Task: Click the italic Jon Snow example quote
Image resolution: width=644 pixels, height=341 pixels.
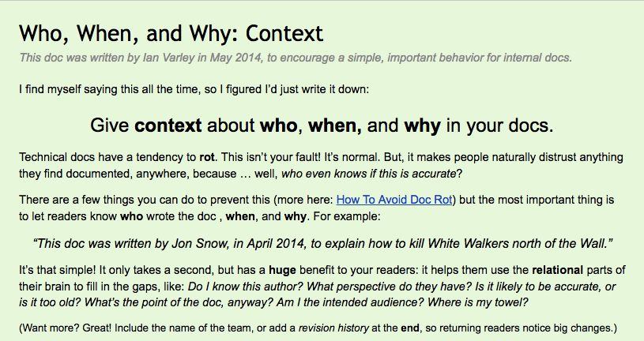Action: [322, 244]
